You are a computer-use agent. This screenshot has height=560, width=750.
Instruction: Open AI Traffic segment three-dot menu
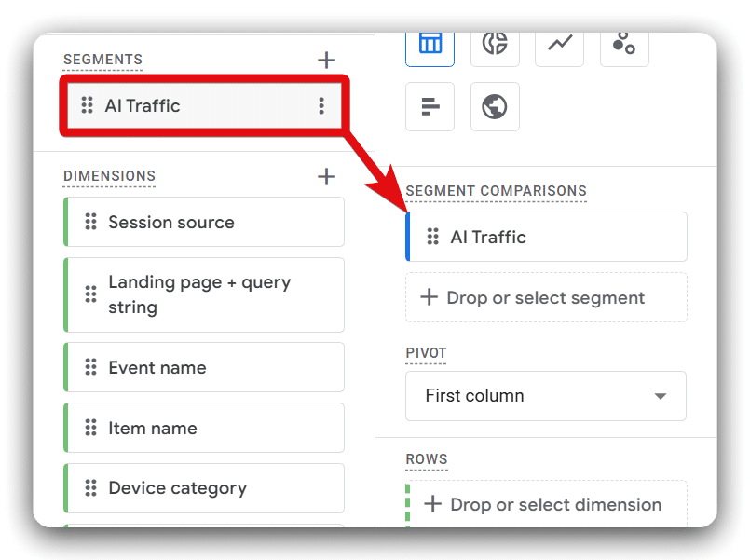(x=321, y=106)
